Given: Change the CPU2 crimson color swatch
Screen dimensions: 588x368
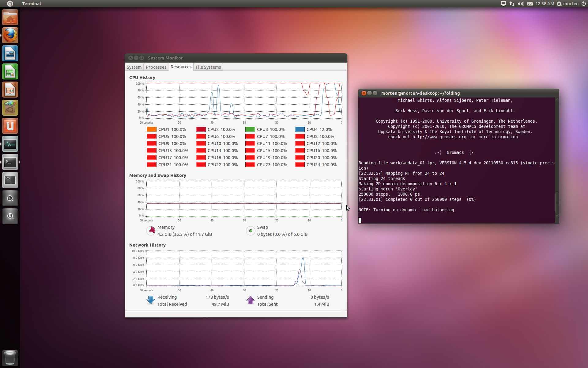Looking at the screenshot, I should coord(201,129).
